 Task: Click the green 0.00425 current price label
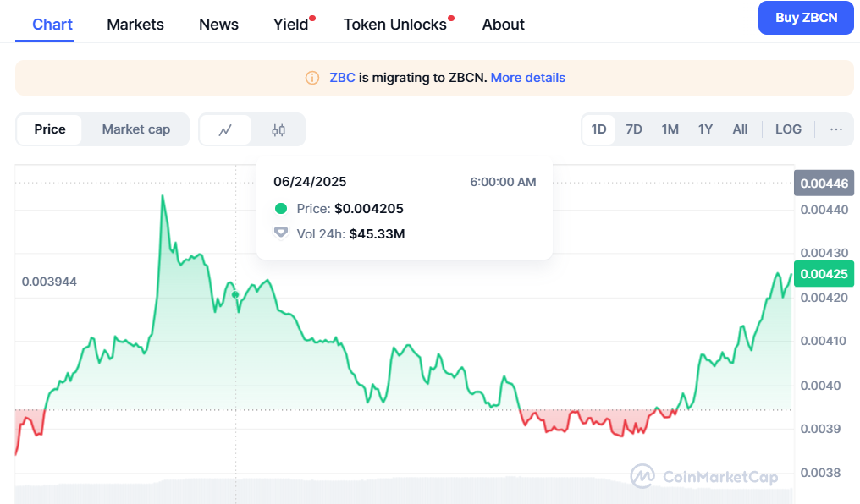click(824, 273)
